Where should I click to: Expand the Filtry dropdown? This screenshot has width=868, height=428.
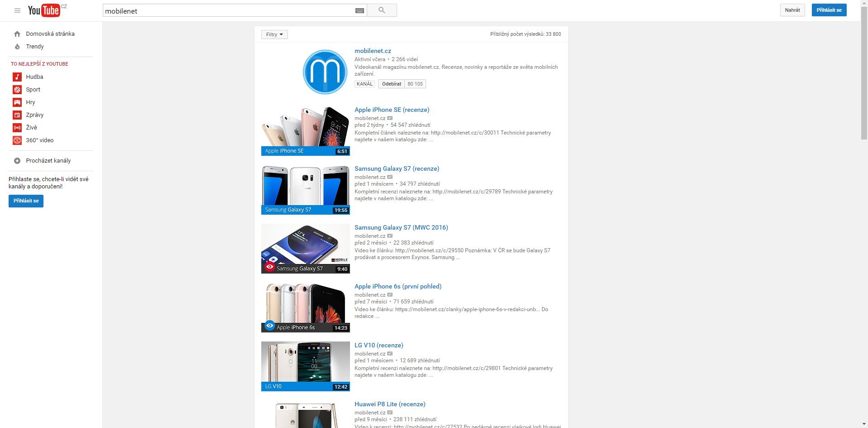click(274, 34)
